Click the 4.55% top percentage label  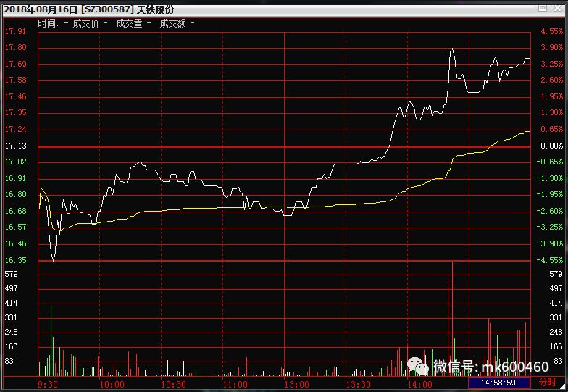(x=551, y=32)
